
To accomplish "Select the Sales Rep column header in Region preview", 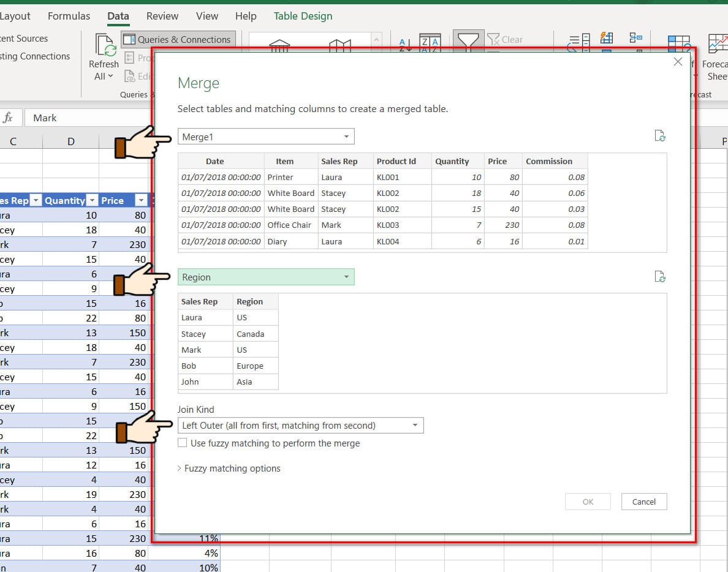I will click(200, 302).
